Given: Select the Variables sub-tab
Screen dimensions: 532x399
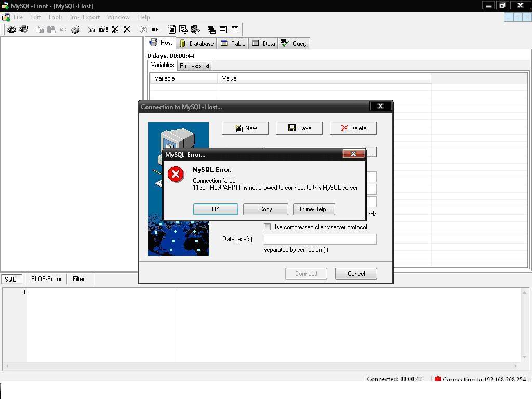Looking at the screenshot, I should click(162, 65).
